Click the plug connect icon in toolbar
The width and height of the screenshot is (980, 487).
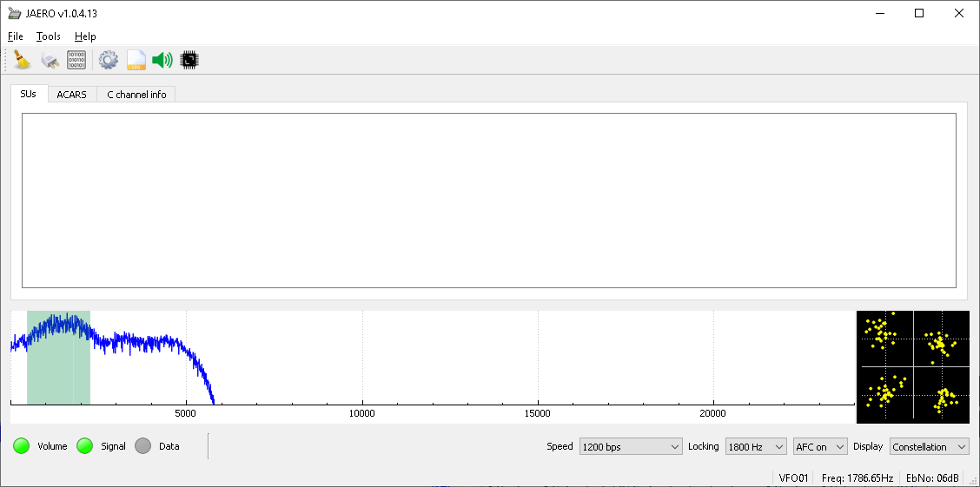(50, 61)
